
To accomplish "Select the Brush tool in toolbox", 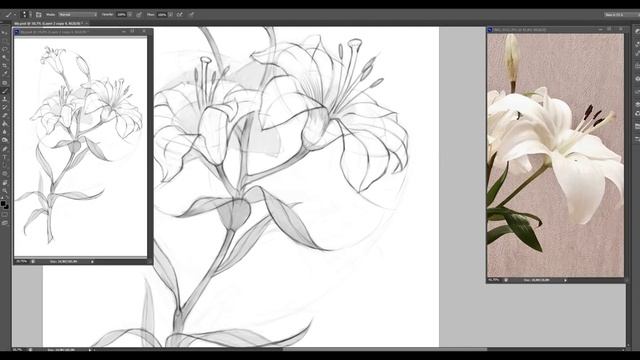I will coord(4,91).
